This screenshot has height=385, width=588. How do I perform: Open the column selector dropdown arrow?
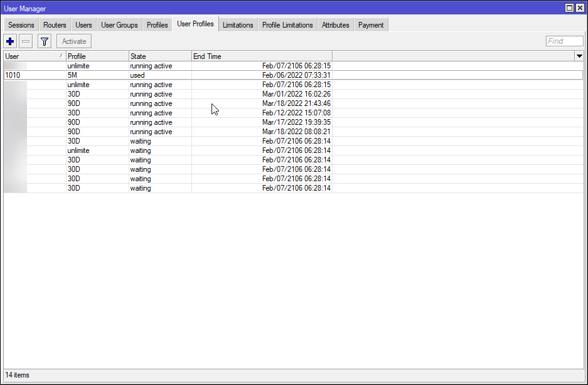579,56
